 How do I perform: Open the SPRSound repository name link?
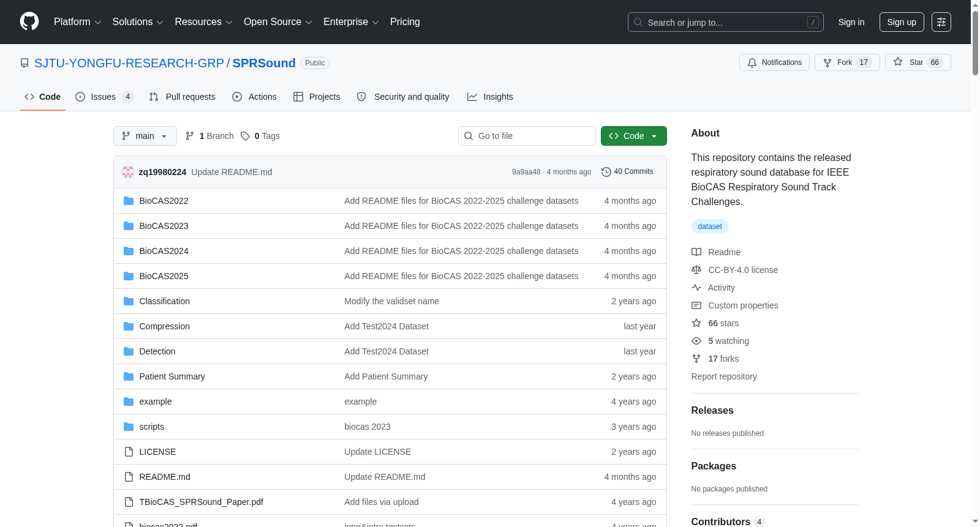click(x=264, y=63)
